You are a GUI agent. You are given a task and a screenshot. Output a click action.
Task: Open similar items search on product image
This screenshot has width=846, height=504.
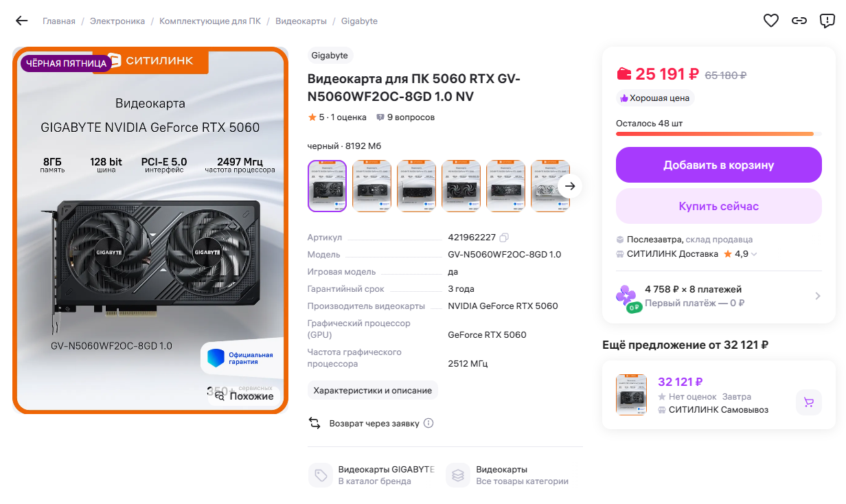pyautogui.click(x=244, y=396)
